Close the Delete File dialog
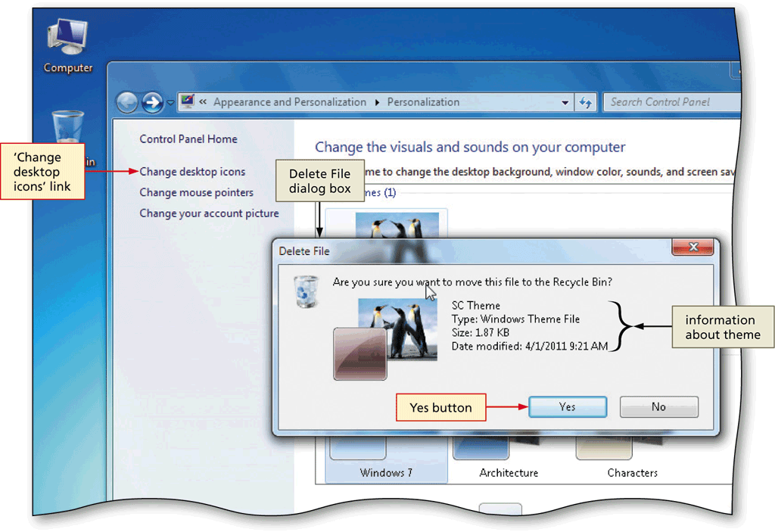 [693, 247]
